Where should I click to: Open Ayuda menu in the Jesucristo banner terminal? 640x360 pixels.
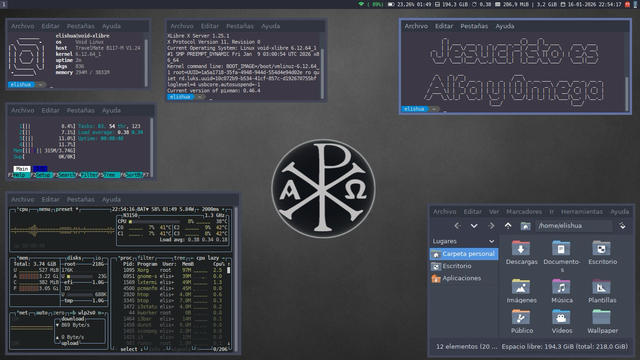[x=504, y=26]
